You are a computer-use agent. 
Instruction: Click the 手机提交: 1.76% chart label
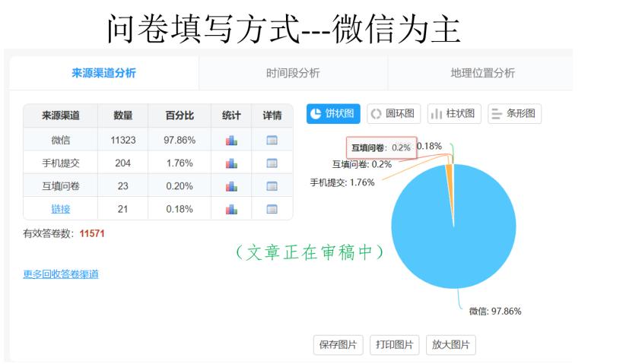342,182
